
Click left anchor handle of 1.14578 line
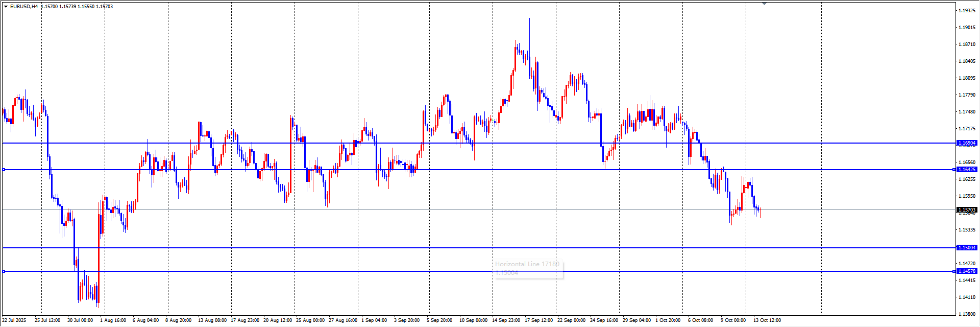[4, 271]
